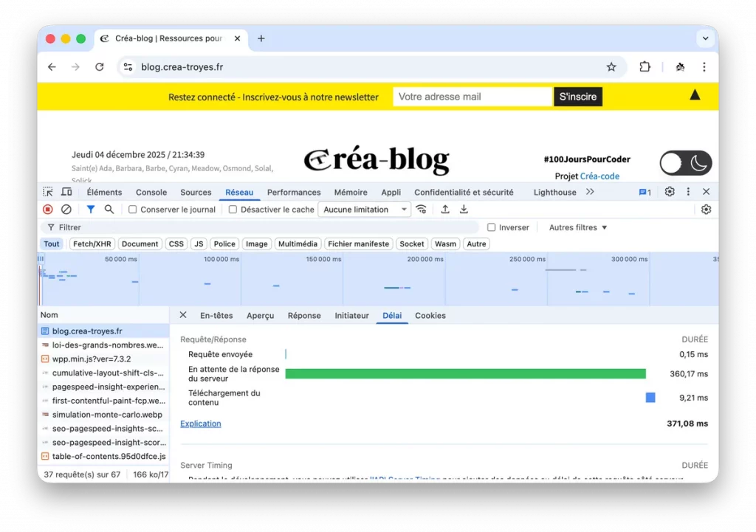Viewport: 756px width, 532px height.
Task: Switch to the Console tab
Action: pos(151,192)
